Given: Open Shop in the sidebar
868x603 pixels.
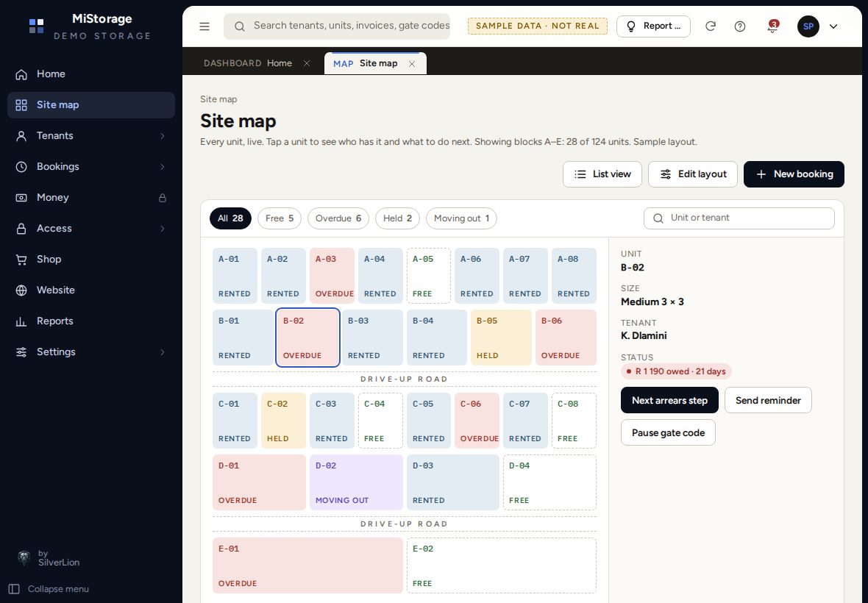Looking at the screenshot, I should pos(91,260).
